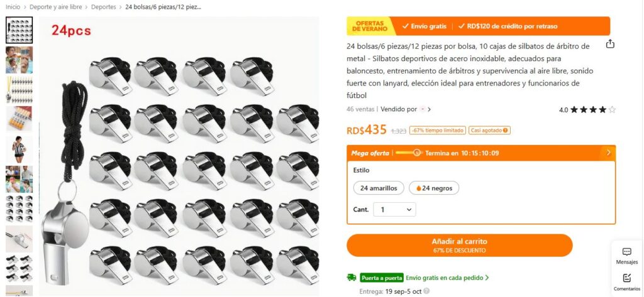Viewport: 644px width, 297px height.
Task: View the referee woman thumbnail image
Action: [x=19, y=149]
